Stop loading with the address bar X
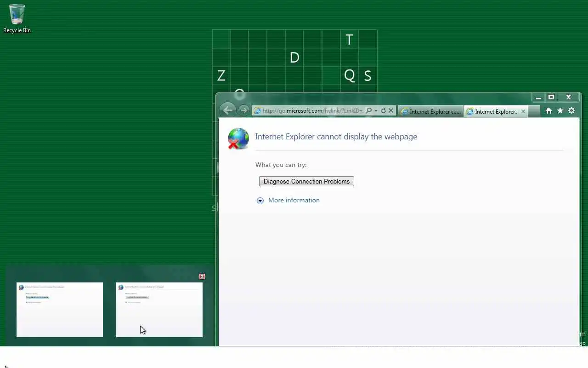The width and height of the screenshot is (588, 368). point(391,110)
